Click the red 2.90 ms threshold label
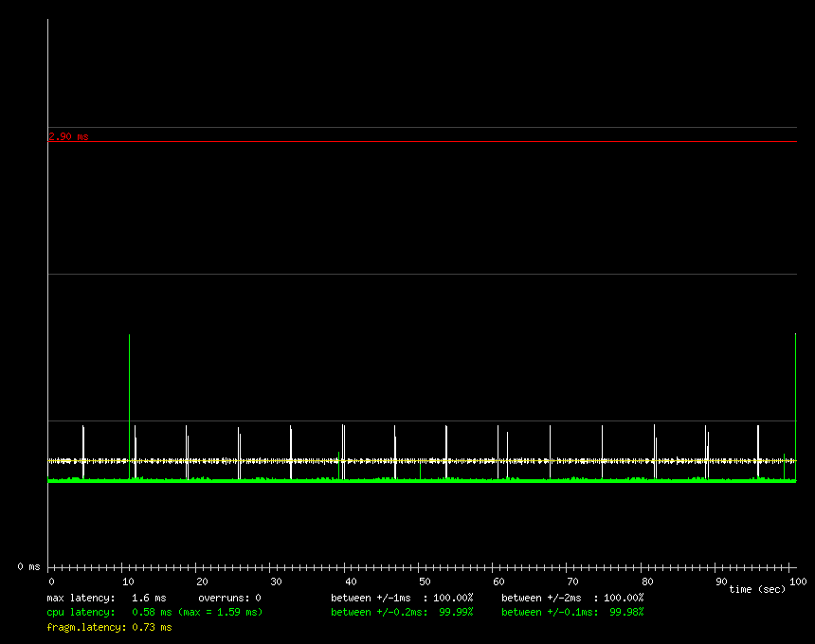The image size is (815, 644). [68, 136]
